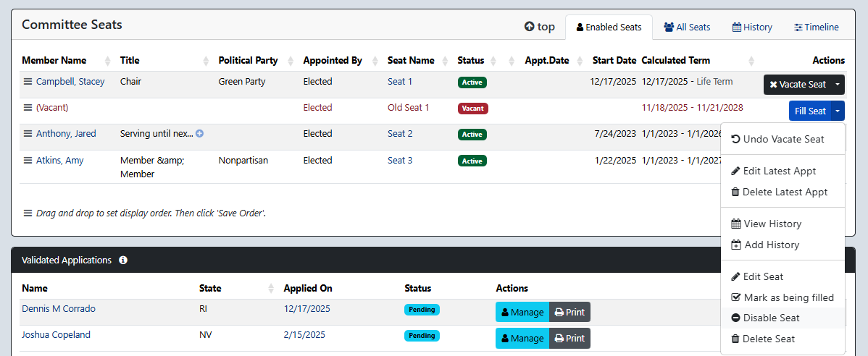The width and height of the screenshot is (868, 356).
Task: Click drag handle icon for the Vacant row
Action: (28, 108)
